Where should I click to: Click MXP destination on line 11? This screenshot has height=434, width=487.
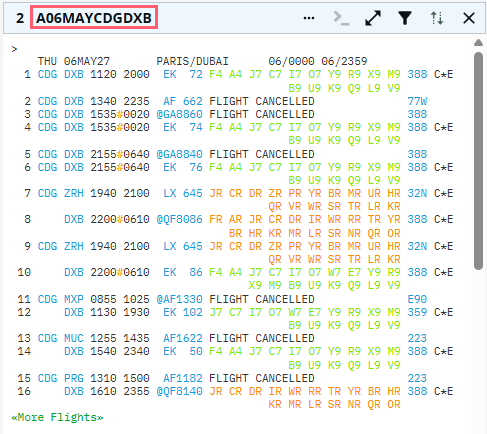pyautogui.click(x=74, y=299)
